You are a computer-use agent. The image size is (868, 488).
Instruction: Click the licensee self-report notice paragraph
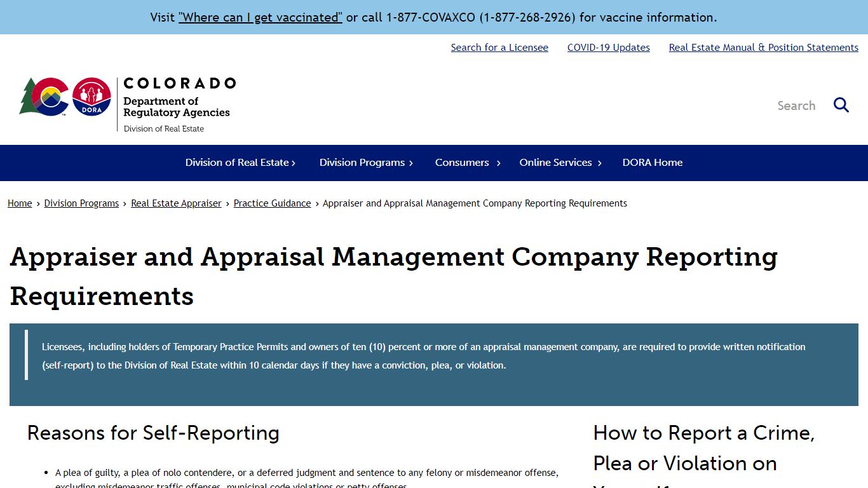click(x=424, y=356)
